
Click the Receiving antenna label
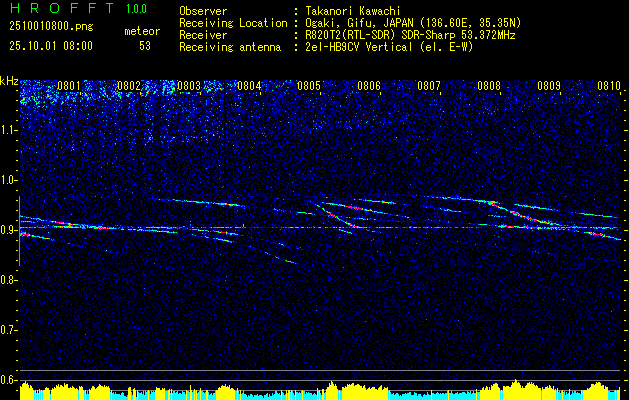230,47
